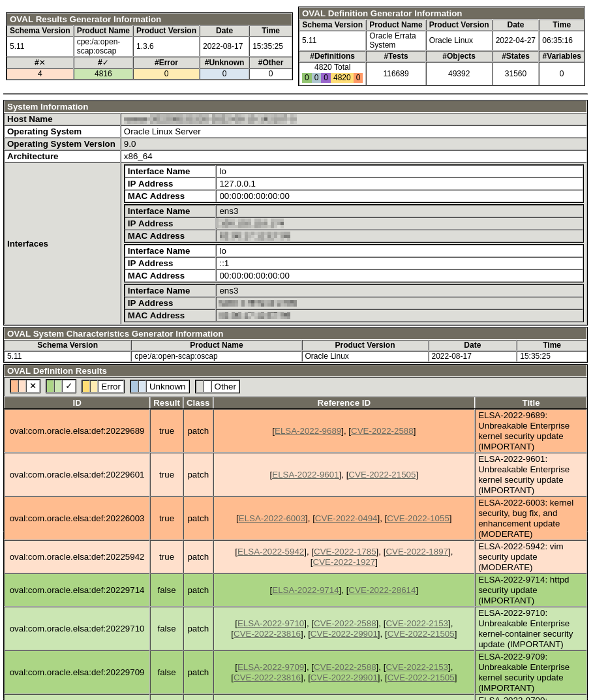Click the Result column header
This screenshot has width=593, height=700.
coord(166,403)
